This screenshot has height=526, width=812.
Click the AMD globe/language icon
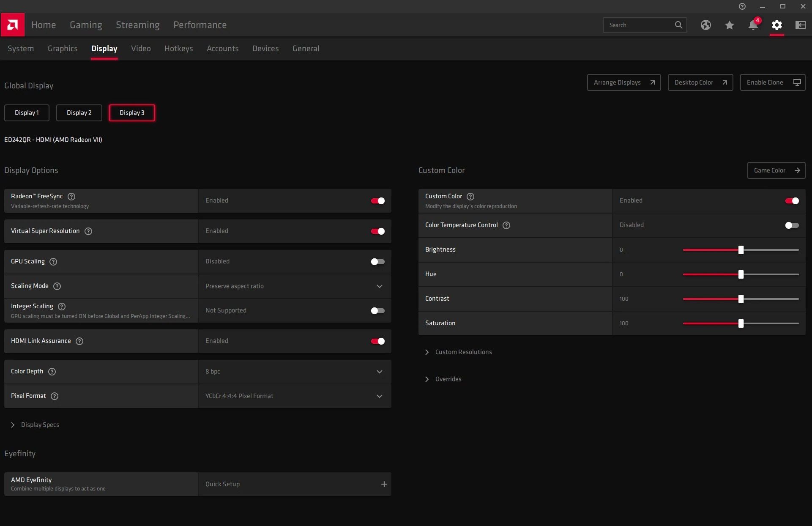pos(705,24)
